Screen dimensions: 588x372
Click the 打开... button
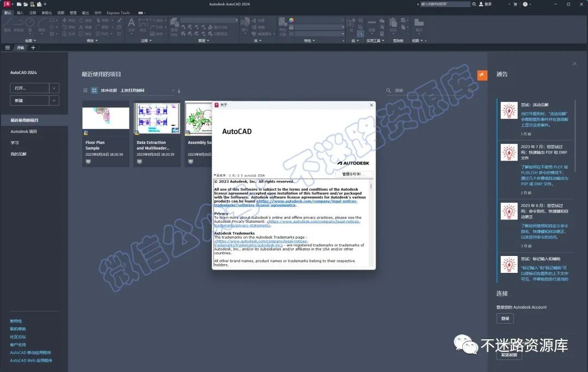pyautogui.click(x=29, y=88)
